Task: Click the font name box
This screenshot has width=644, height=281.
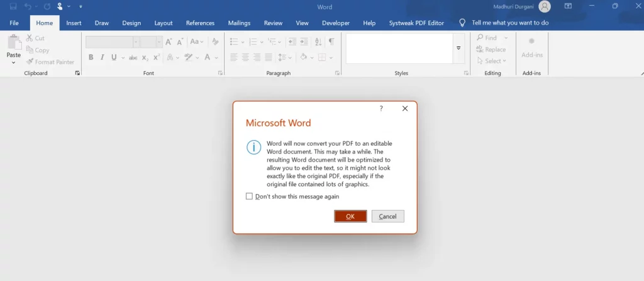Action: tap(109, 42)
